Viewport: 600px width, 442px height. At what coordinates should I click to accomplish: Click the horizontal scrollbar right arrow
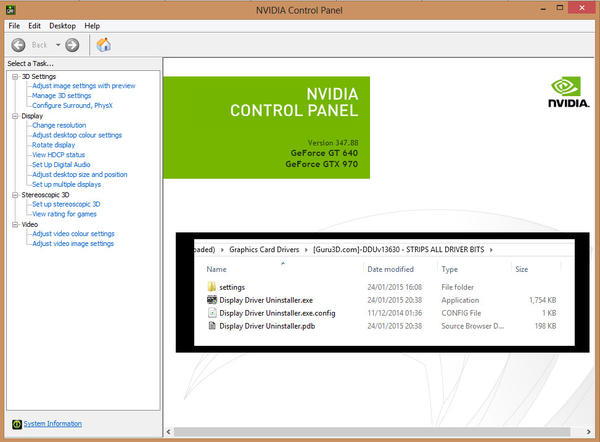[x=589, y=432]
